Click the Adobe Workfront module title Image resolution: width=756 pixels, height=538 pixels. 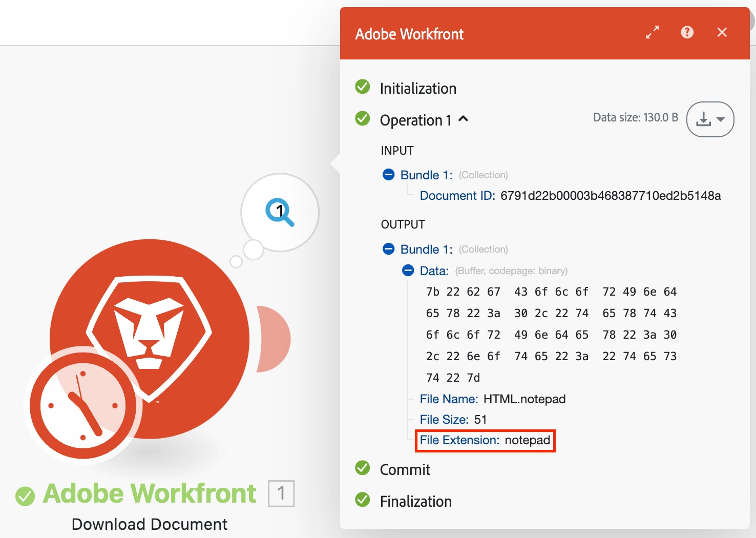tap(150, 493)
